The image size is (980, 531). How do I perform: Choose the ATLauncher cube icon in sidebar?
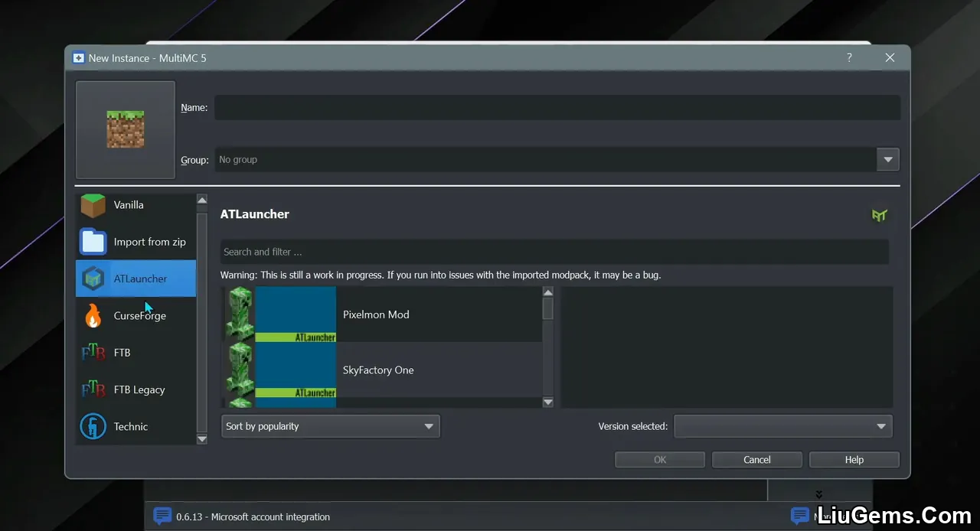tap(93, 279)
